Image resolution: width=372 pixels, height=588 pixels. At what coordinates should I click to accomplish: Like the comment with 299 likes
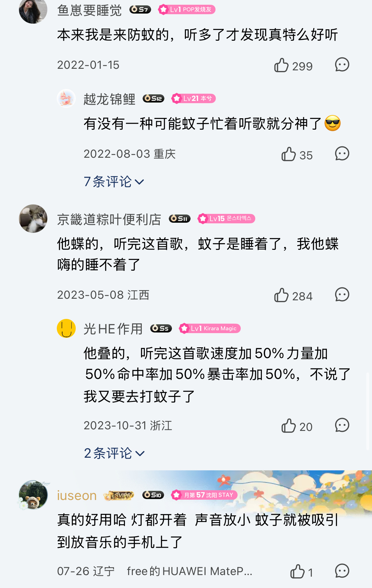(x=281, y=65)
